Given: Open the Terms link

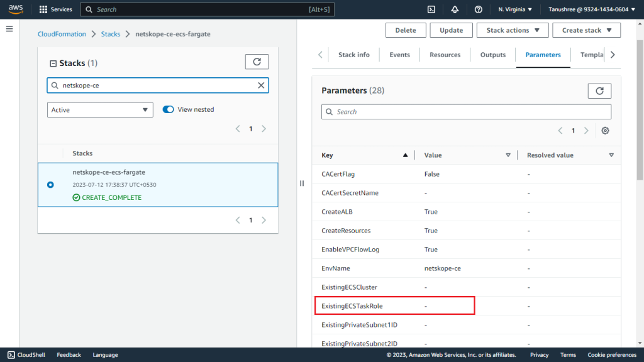Looking at the screenshot, I should 568,355.
